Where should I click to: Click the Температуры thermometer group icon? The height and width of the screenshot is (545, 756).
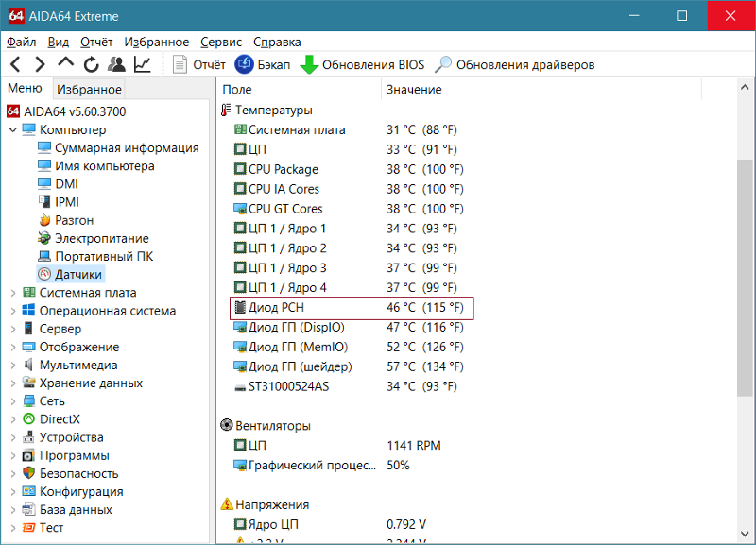[x=226, y=111]
